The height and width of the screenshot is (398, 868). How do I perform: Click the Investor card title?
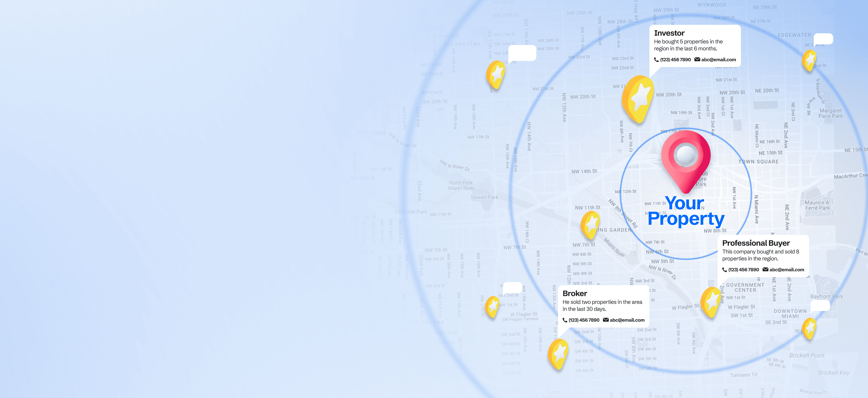669,33
